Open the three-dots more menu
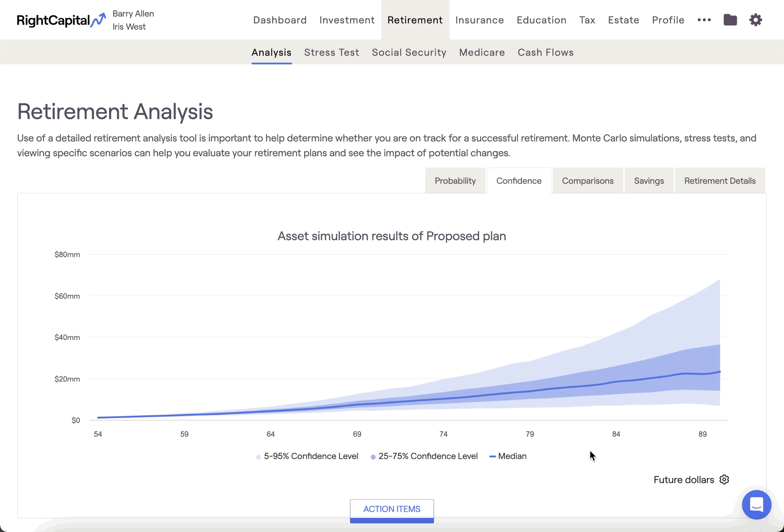Screen dimensions: 784x532 coord(704,20)
